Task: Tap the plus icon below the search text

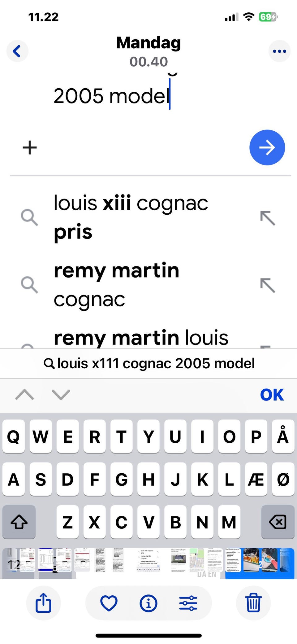Action: [30, 147]
